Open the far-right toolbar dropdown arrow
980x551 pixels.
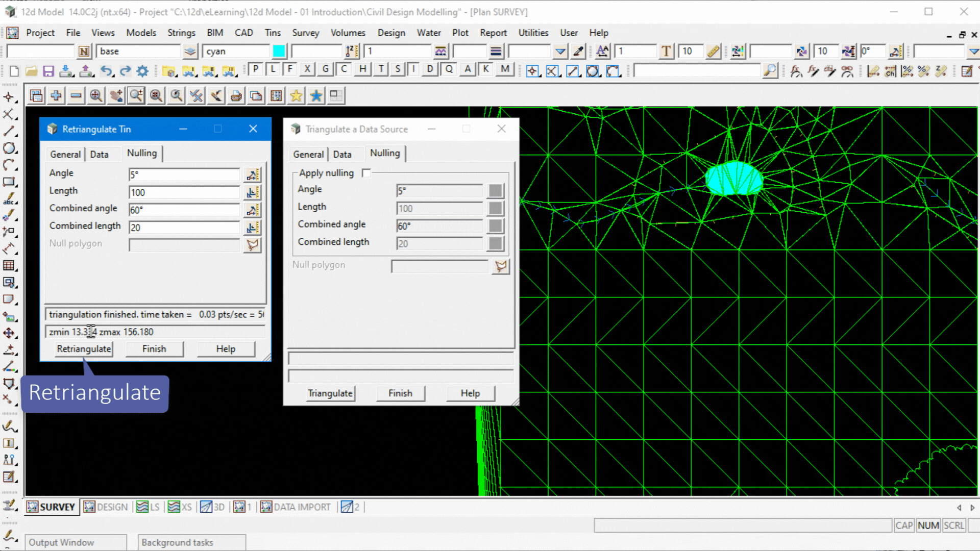[x=973, y=52]
